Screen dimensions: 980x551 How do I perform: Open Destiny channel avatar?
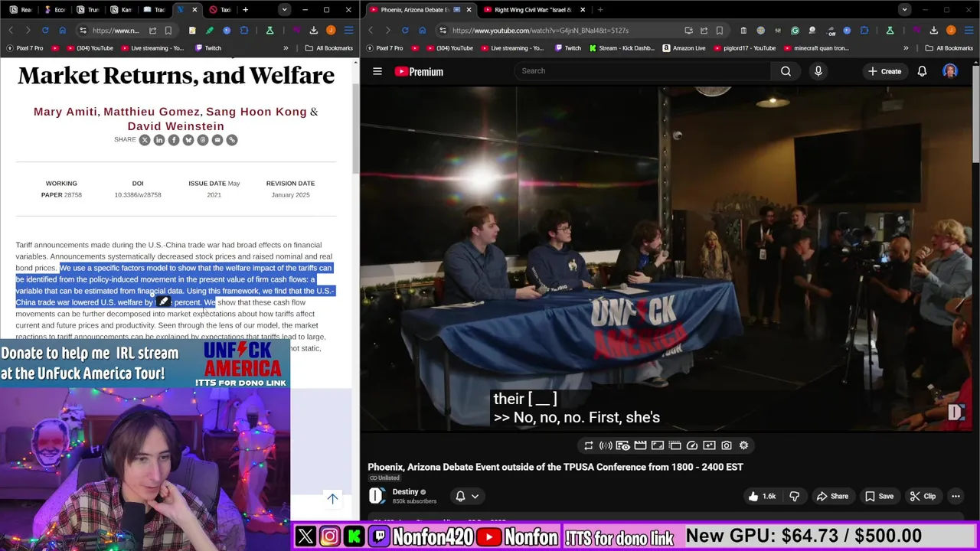[376, 496]
